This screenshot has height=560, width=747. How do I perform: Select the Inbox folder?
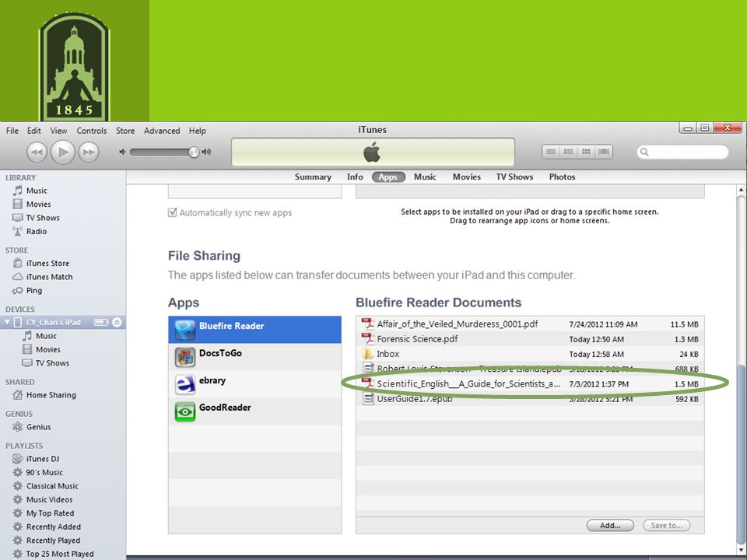(530, 354)
